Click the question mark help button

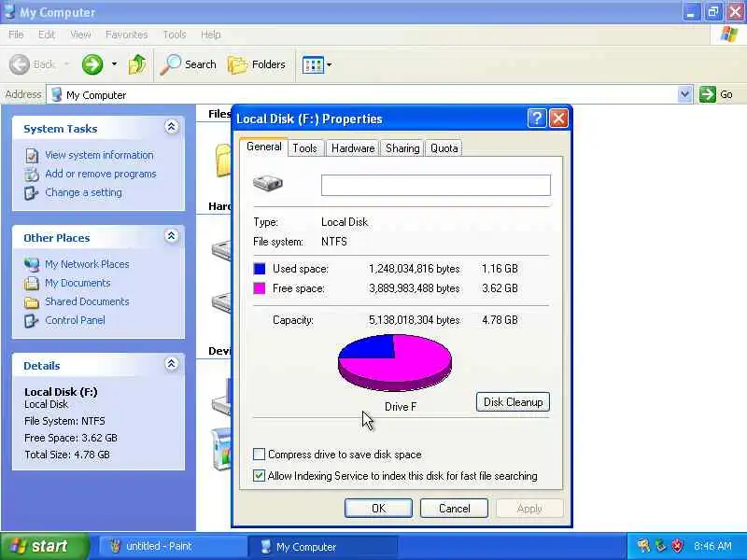coord(536,119)
